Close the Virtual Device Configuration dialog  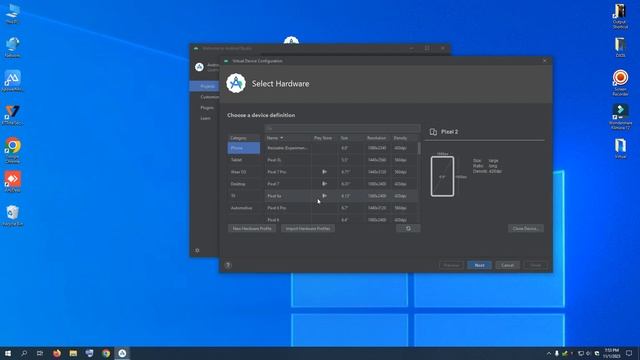click(x=544, y=61)
